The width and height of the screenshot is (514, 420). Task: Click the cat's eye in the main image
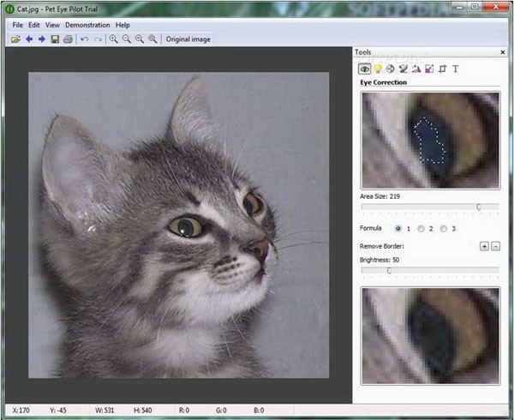coord(188,226)
